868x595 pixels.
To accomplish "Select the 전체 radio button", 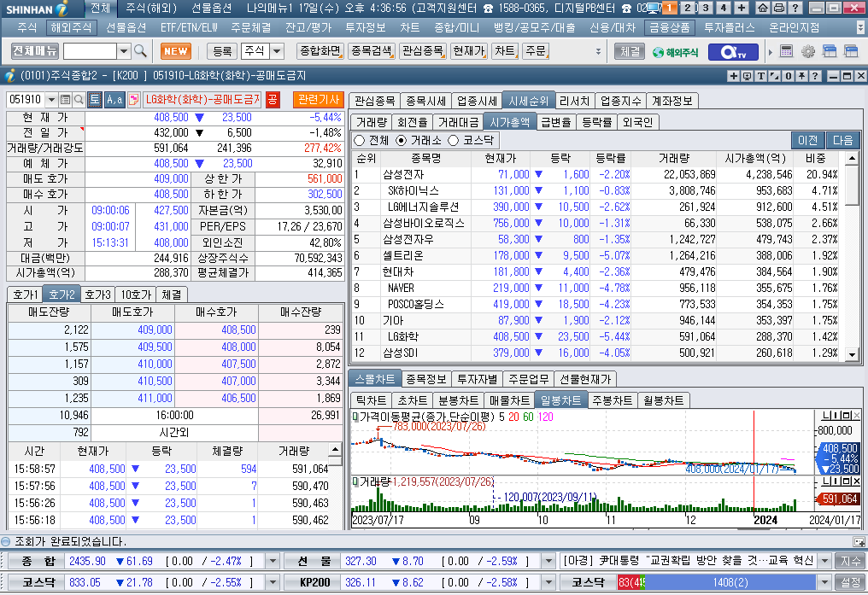I will click(x=360, y=141).
